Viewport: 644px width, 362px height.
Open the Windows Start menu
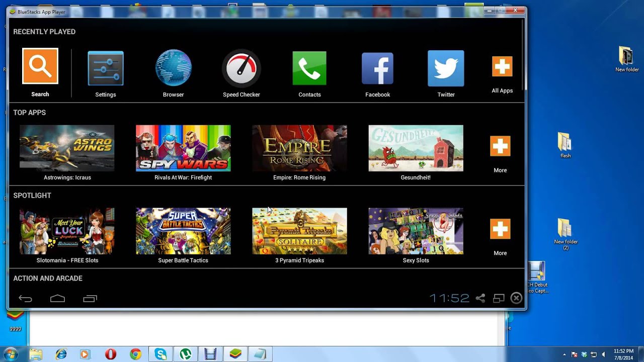pos(11,354)
